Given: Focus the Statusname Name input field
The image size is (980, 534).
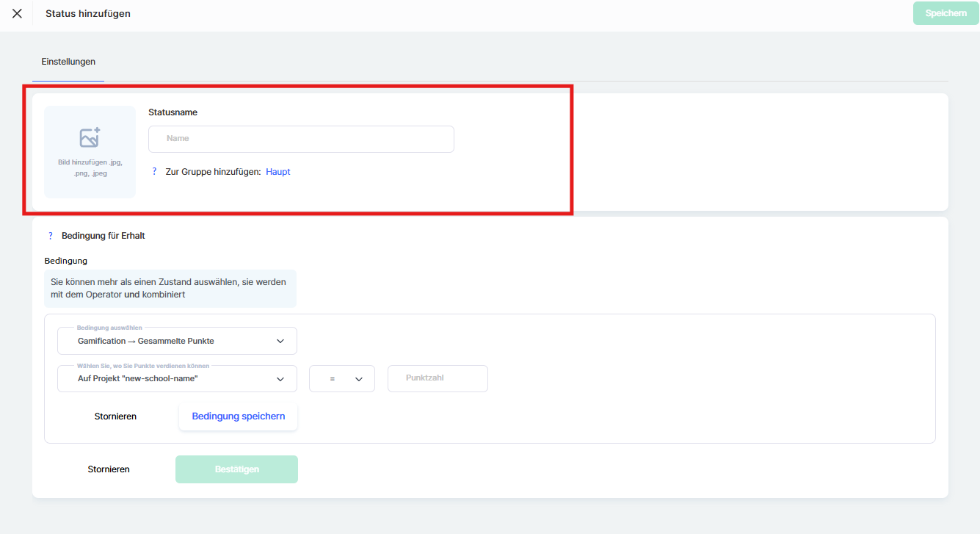Looking at the screenshot, I should click(301, 139).
